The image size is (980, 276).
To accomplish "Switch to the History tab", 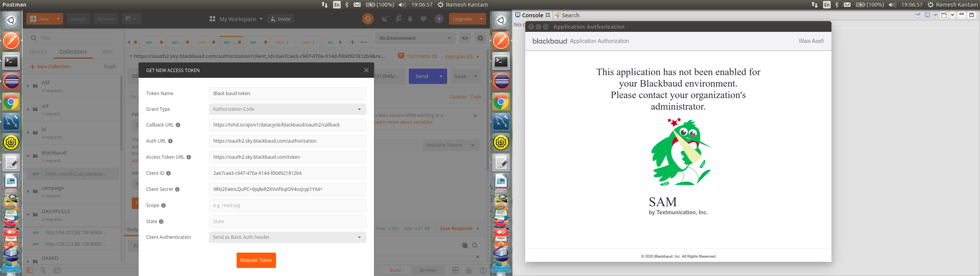I will coord(38,52).
